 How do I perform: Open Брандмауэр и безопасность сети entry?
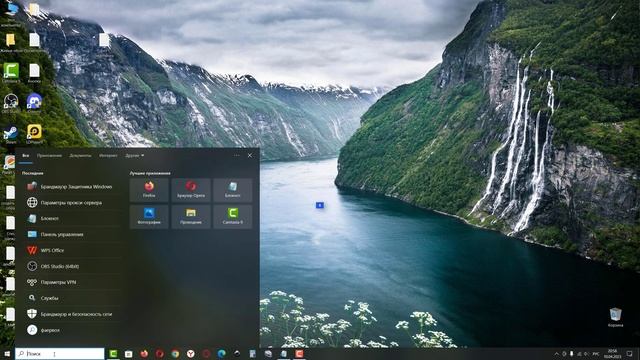pos(71,314)
